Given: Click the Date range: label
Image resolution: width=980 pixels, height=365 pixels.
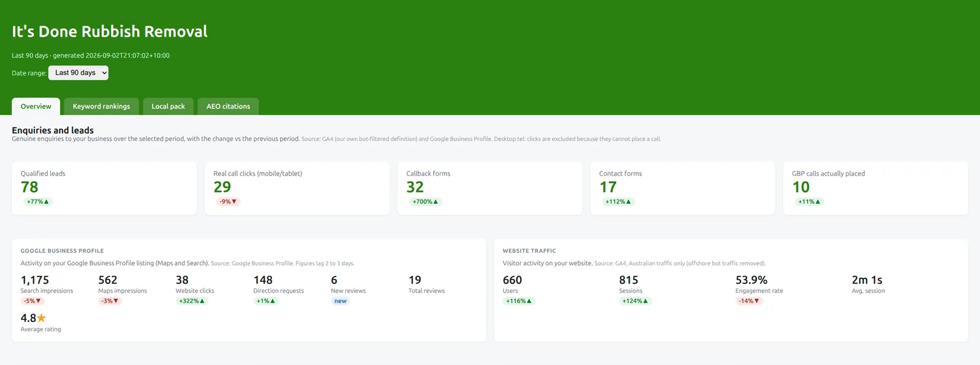Looking at the screenshot, I should [x=29, y=73].
